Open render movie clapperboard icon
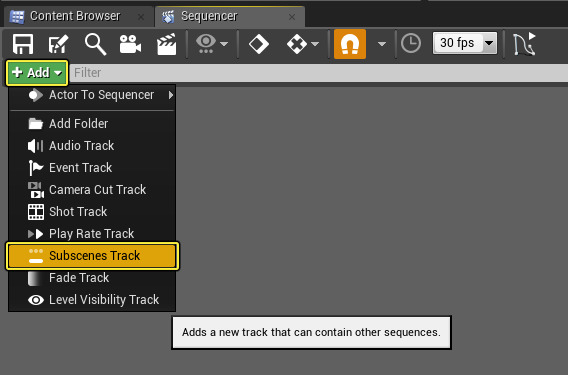The width and height of the screenshot is (568, 375). 166,44
